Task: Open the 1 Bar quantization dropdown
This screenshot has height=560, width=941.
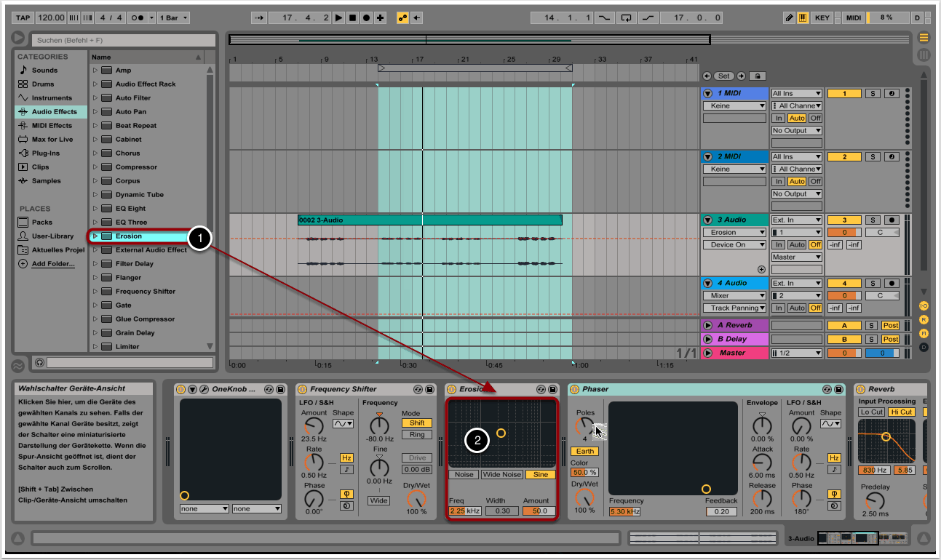Action: 173,17
